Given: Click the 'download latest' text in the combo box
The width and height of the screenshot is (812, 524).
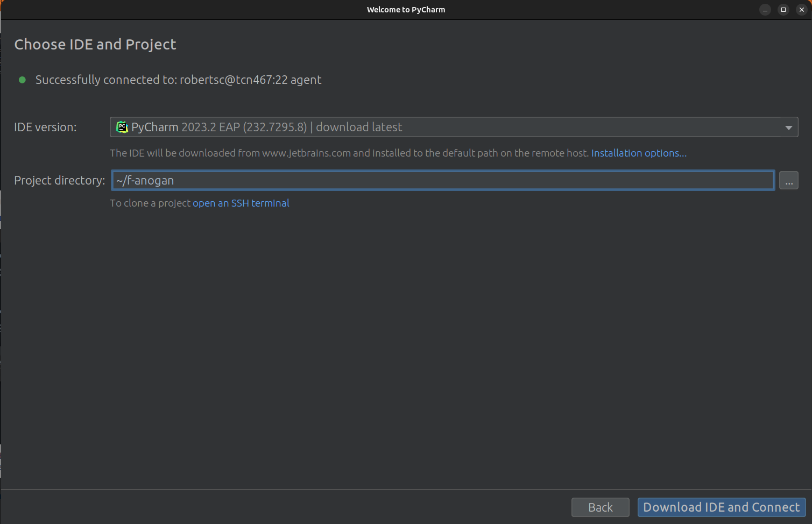Looking at the screenshot, I should click(359, 128).
